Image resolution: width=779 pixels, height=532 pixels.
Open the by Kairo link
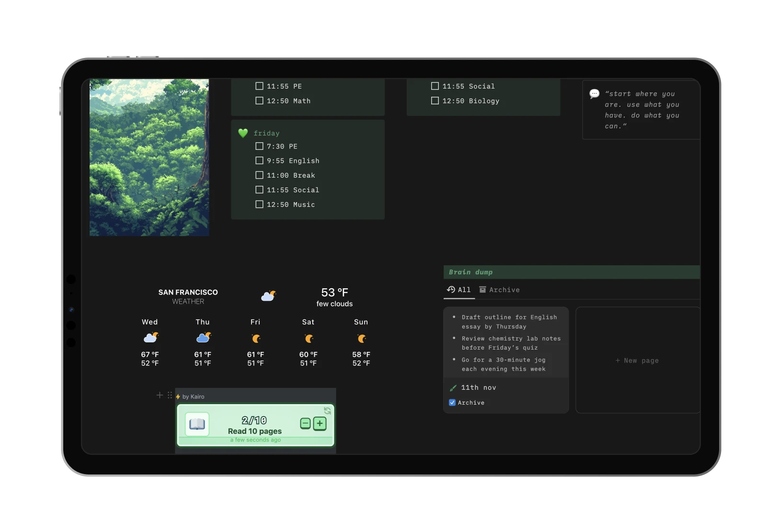[x=193, y=396]
